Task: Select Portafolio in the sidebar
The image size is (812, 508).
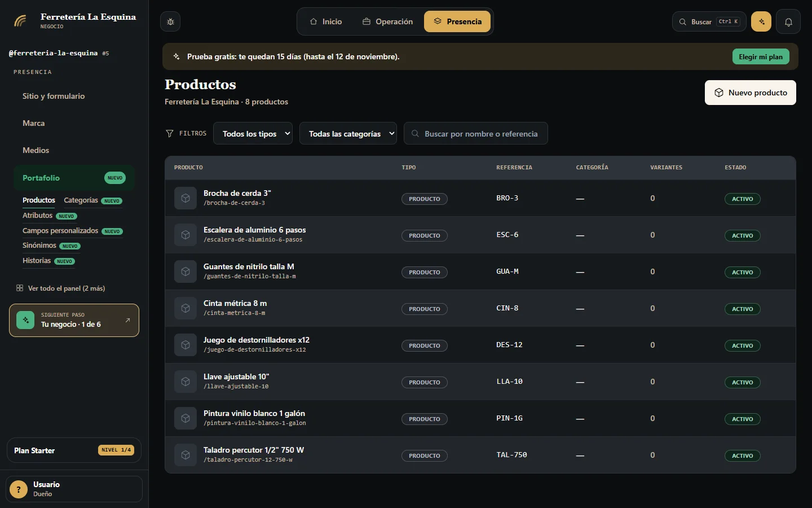Action: pyautogui.click(x=74, y=178)
